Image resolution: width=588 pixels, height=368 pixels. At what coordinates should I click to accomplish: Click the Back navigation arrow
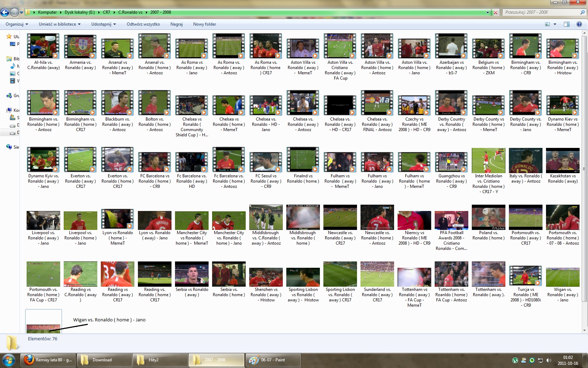(x=5, y=12)
